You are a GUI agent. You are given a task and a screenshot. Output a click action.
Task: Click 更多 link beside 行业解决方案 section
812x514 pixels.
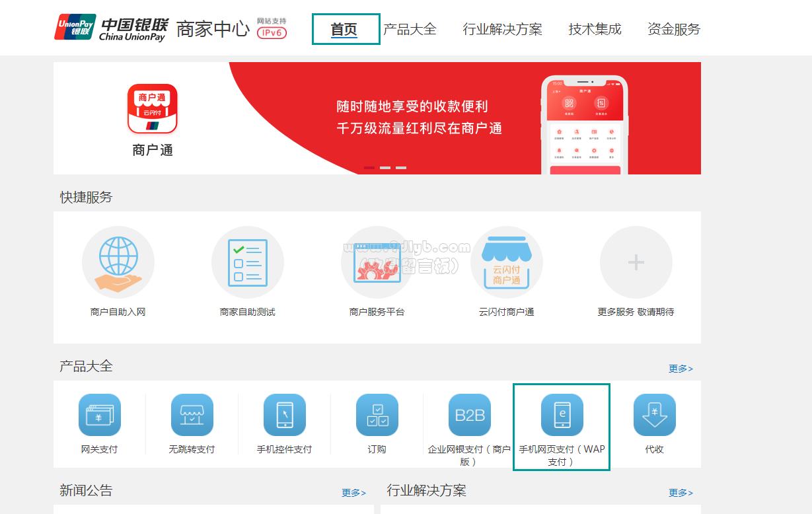click(681, 493)
